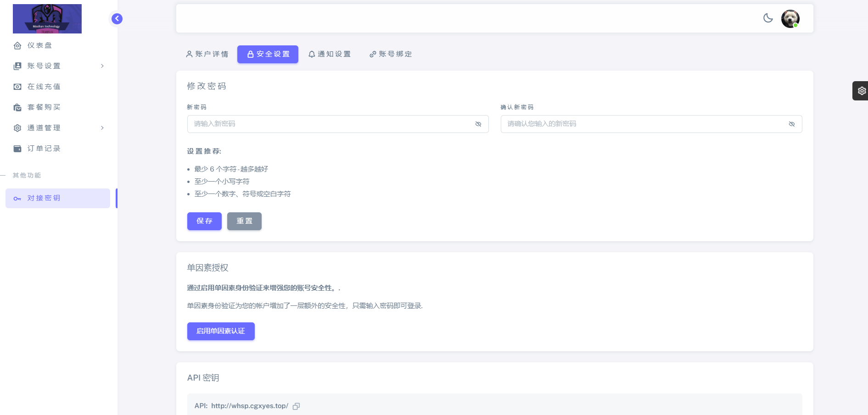Image resolution: width=868 pixels, height=415 pixels.
Task: Switch to the 账户详情 tab
Action: tap(207, 54)
